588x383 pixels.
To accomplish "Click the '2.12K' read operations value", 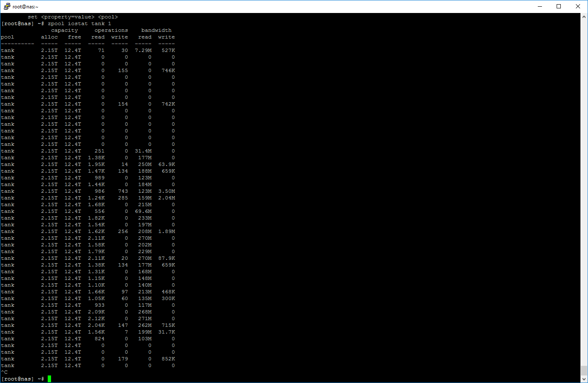I will [x=96, y=318].
